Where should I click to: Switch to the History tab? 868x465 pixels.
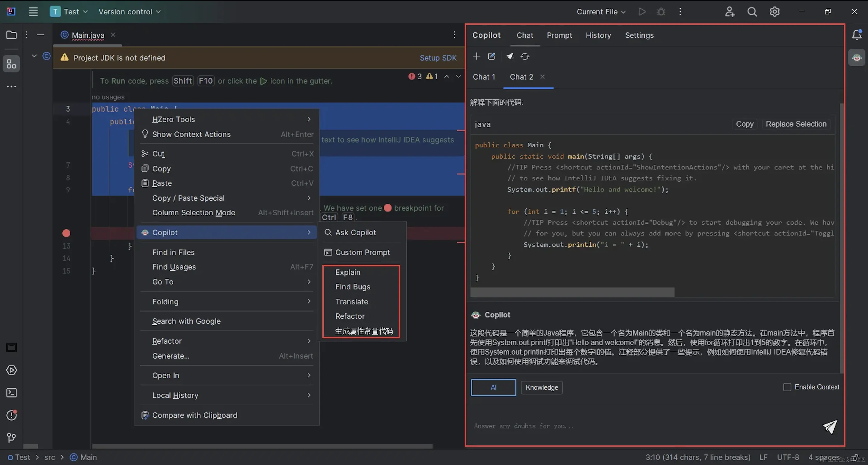[x=598, y=35]
